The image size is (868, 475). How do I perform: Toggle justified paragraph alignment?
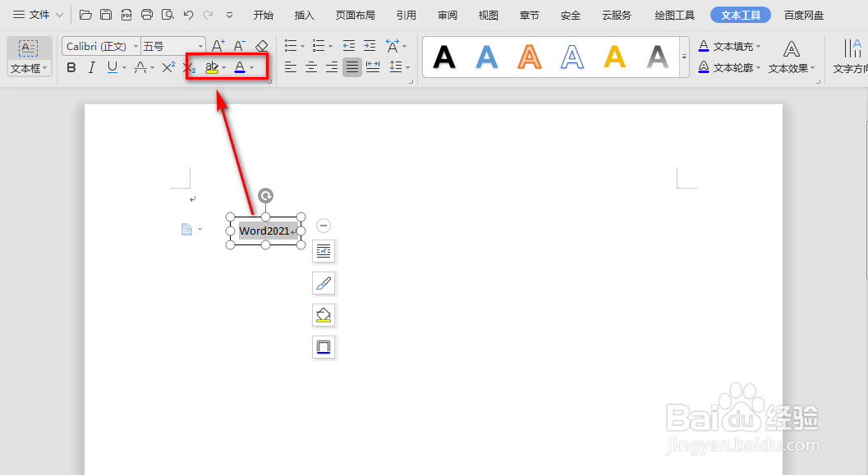click(x=352, y=67)
